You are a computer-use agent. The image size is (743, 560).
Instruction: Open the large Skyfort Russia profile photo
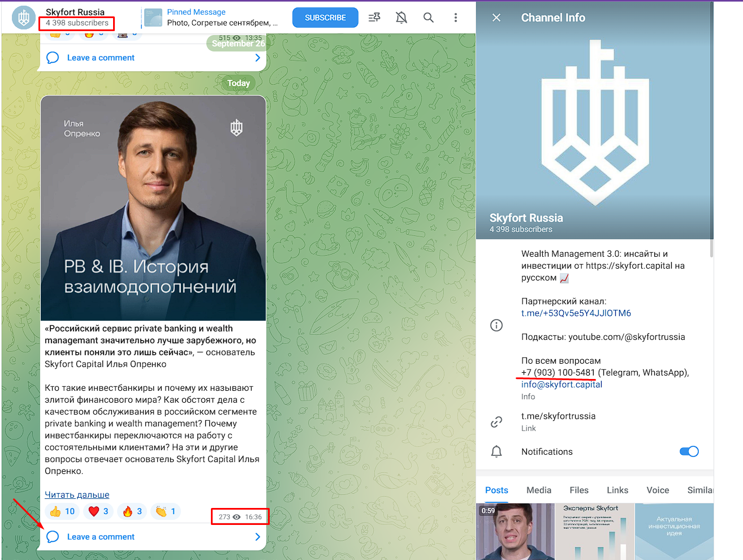point(595,120)
